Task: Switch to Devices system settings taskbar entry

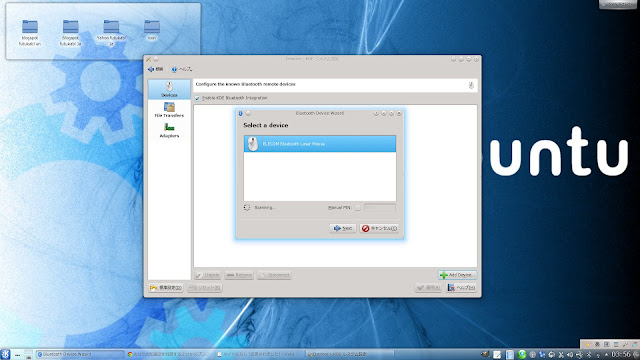Action: 349,354
